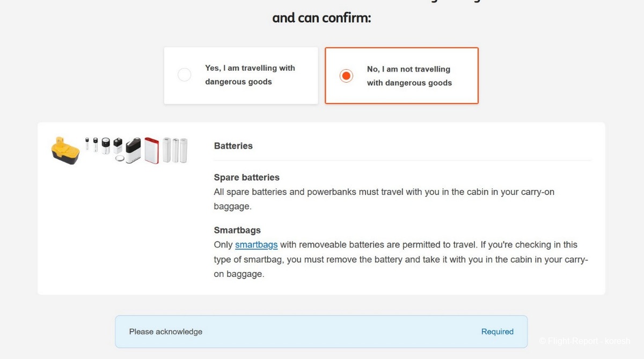Click the red-edged powerbank image
Viewport: 644px width, 359px height.
(152, 150)
